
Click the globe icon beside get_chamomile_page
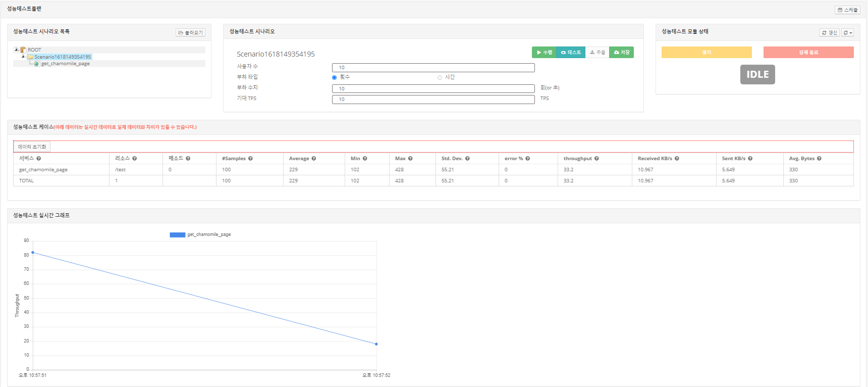tap(36, 64)
